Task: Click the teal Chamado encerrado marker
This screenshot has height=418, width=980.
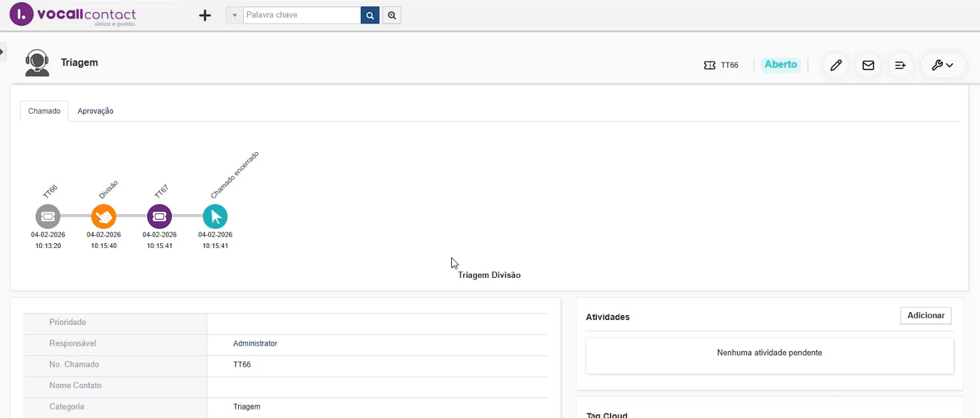Action: click(215, 216)
